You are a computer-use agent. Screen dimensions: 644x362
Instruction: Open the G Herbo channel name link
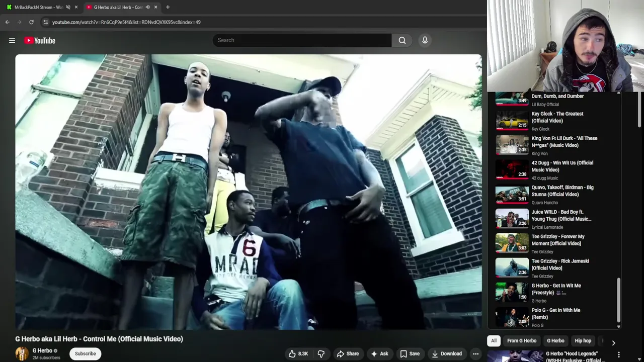(42, 350)
